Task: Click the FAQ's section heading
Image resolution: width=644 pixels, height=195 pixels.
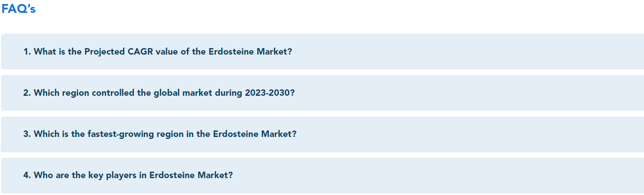Action: coord(18,9)
